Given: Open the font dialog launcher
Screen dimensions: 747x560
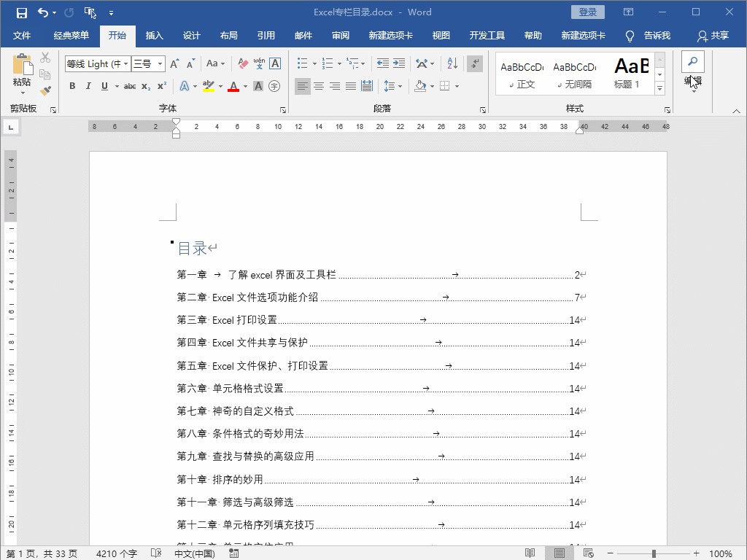Looking at the screenshot, I should tap(283, 110).
